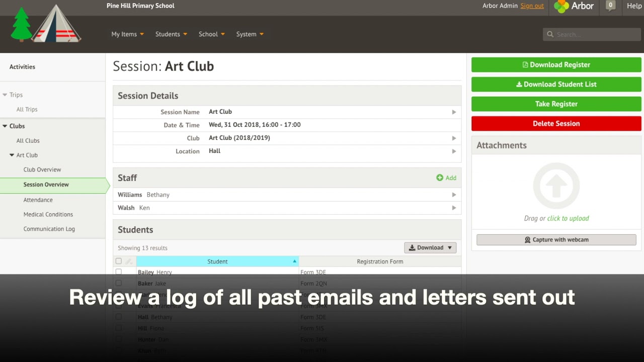Click the Hall location value
Screen dimensions: 644x362
[x=215, y=151]
